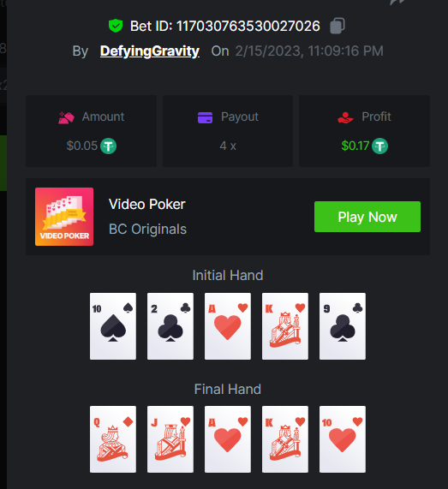The height and width of the screenshot is (489, 448).
Task: Click the Video Poker title text
Action: (147, 205)
